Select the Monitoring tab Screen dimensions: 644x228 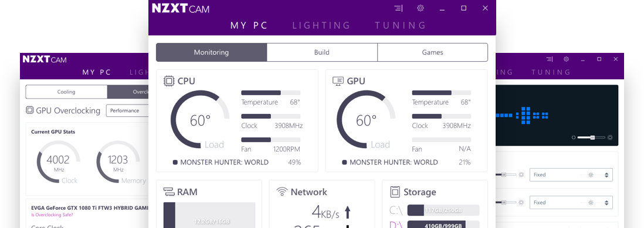coord(212,52)
